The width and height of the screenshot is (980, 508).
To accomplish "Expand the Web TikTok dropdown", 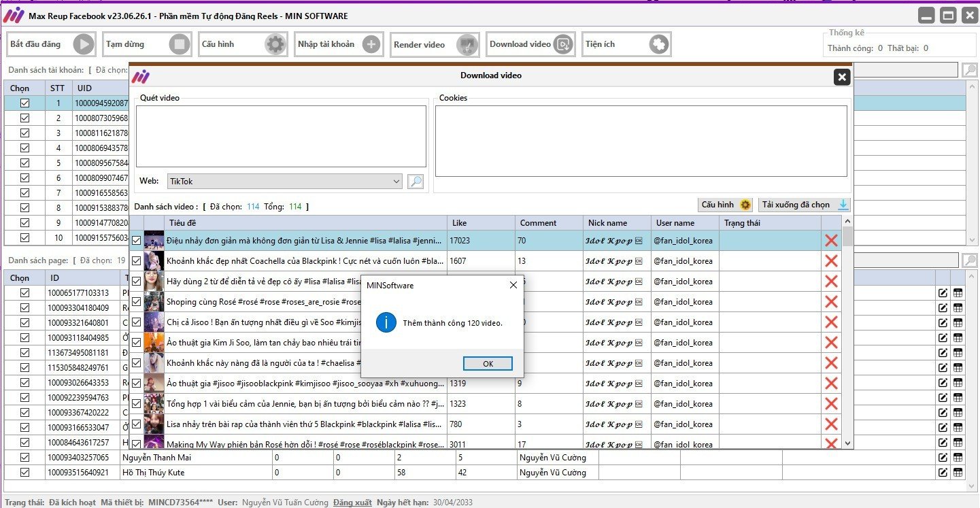I will pos(396,182).
